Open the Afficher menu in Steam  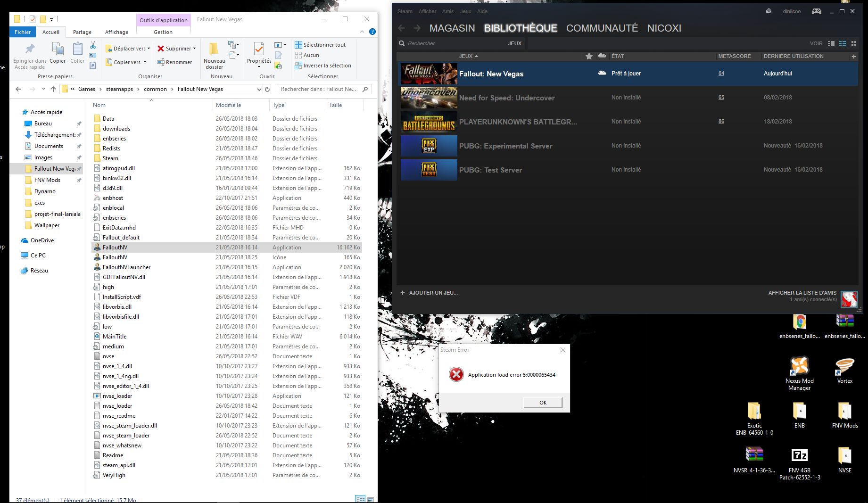(427, 11)
